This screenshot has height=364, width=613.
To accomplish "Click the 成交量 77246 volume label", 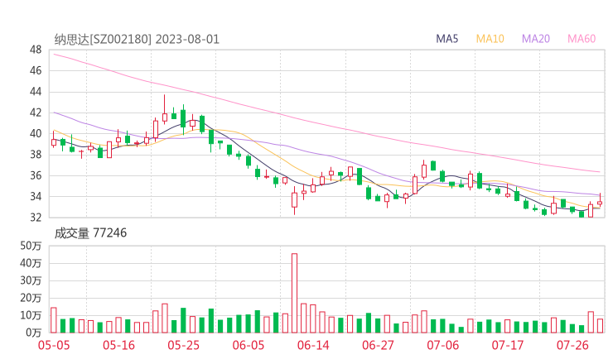I will pyautogui.click(x=90, y=233).
